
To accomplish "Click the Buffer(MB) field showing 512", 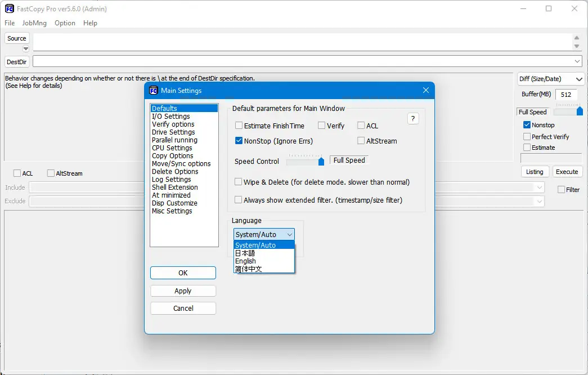I will [x=566, y=95].
